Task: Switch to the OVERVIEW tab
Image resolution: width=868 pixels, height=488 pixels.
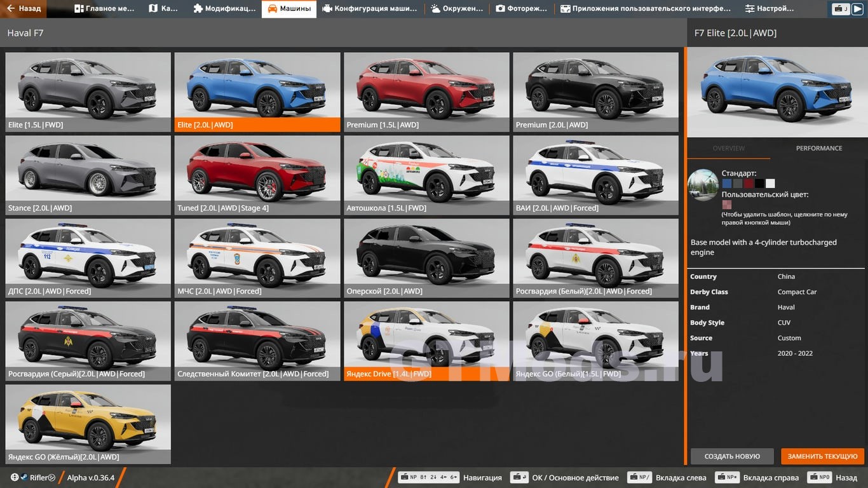Action: click(x=729, y=148)
